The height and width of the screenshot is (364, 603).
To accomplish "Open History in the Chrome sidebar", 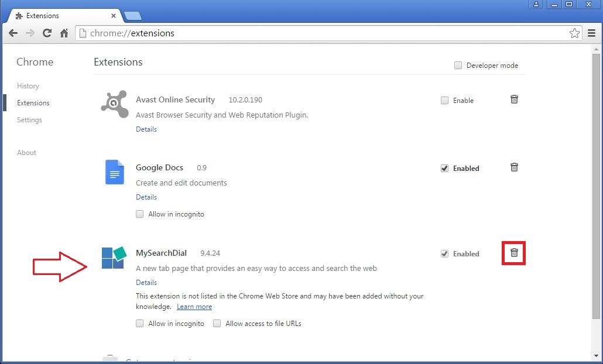I will pos(28,85).
